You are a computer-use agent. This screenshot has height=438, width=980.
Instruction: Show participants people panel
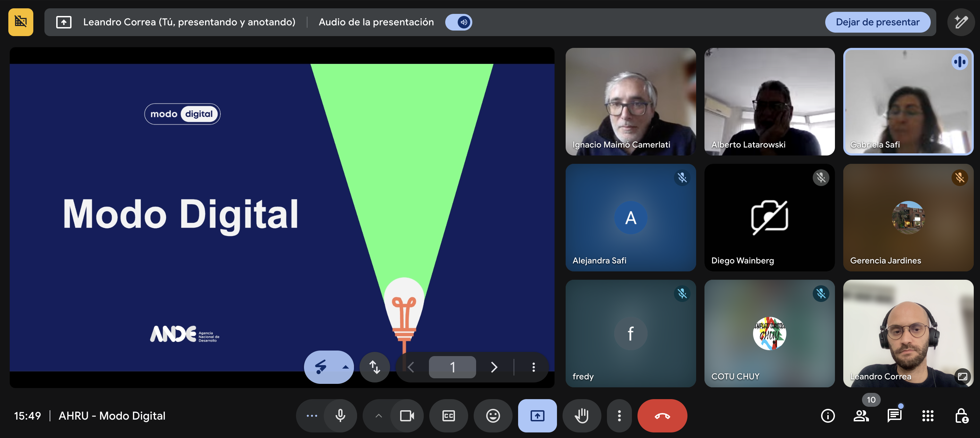pyautogui.click(x=861, y=415)
